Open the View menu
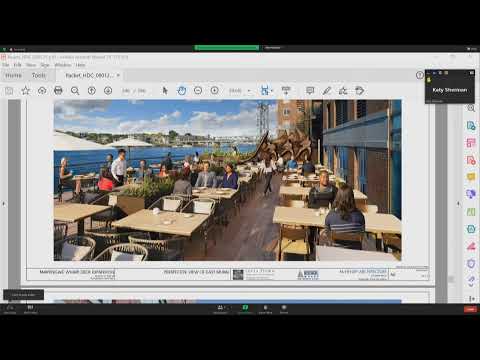480x360 pixels. coord(31,65)
